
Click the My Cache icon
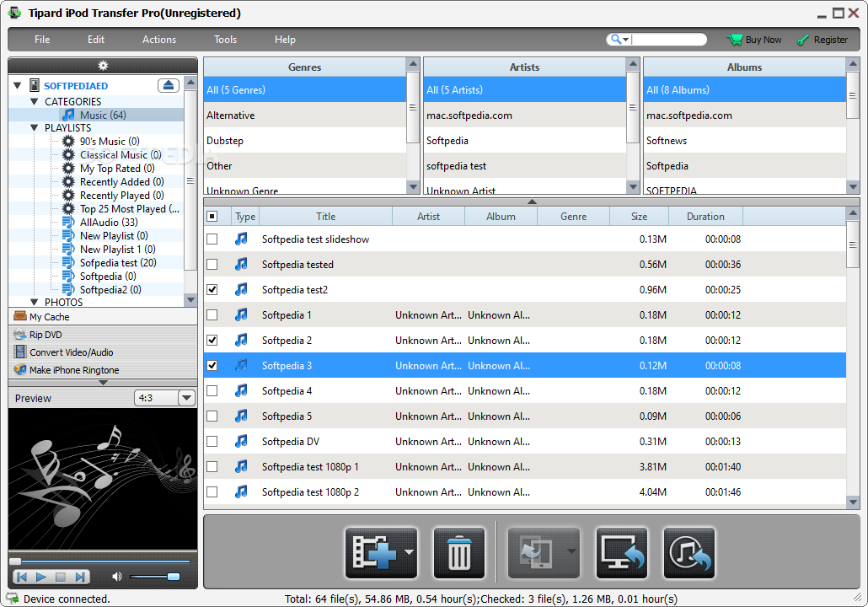click(x=20, y=316)
